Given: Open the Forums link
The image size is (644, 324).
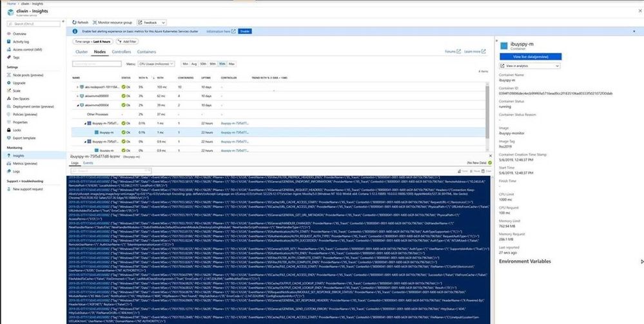Looking at the screenshot, I should tap(453, 52).
